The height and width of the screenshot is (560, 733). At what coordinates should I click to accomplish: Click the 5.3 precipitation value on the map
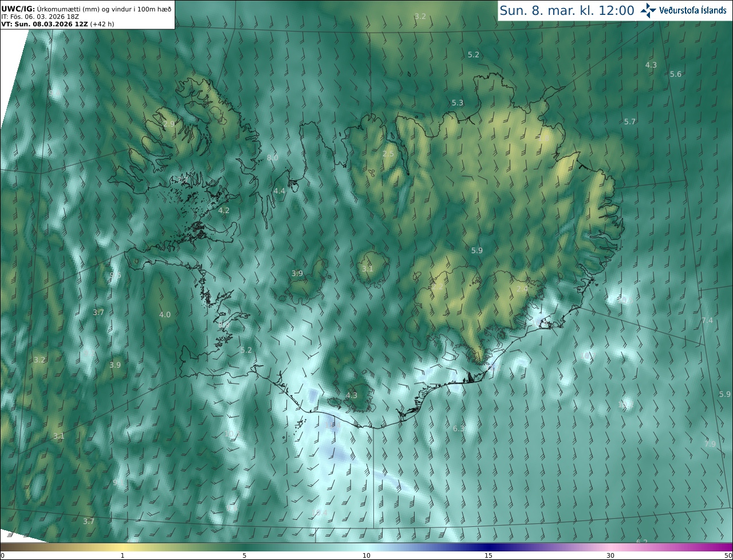[457, 103]
